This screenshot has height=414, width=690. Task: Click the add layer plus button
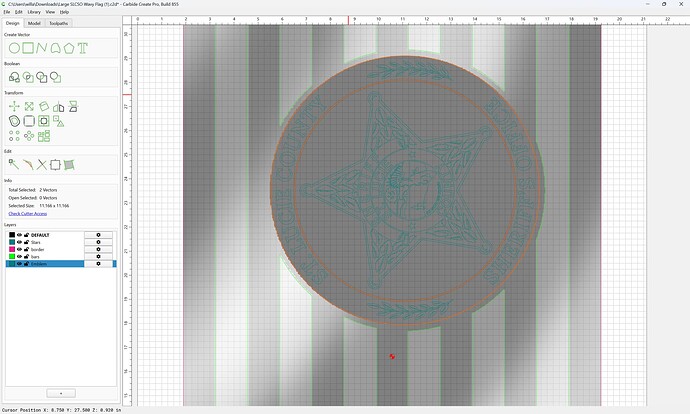61,393
